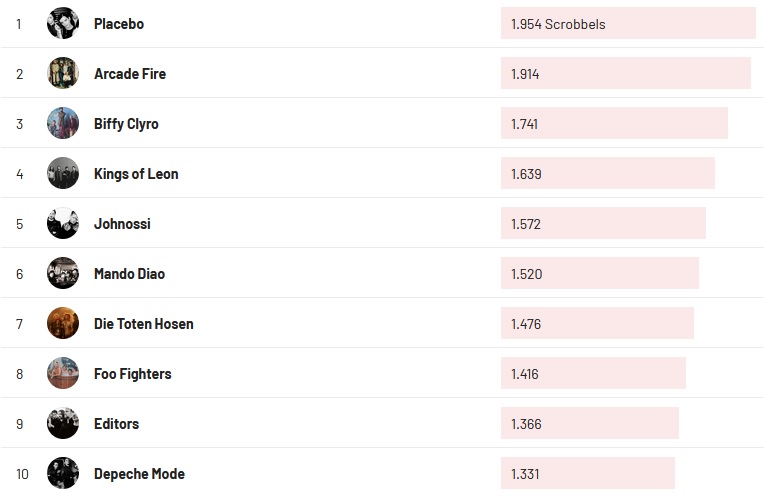Go to Arcade Fire artist page

130,74
